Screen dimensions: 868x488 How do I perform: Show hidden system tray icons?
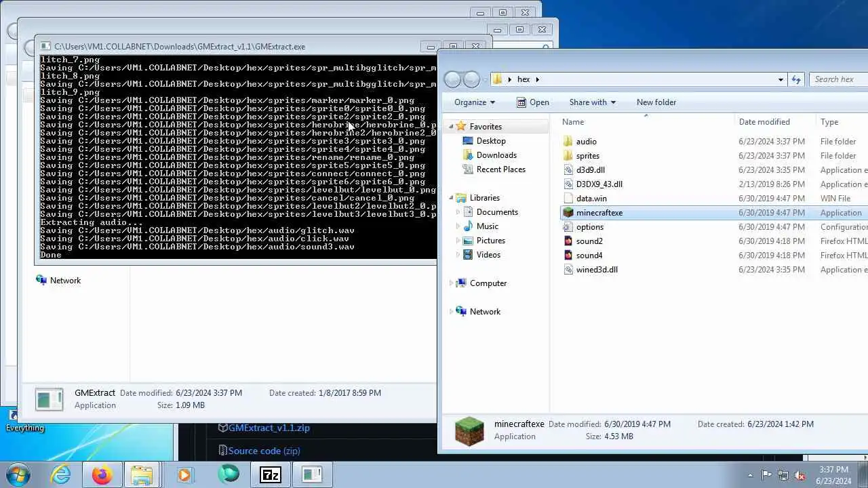point(750,475)
